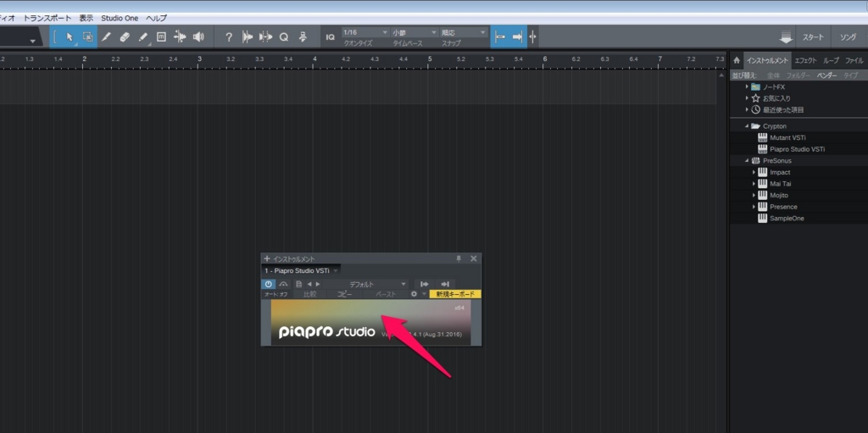Switch to the ループ browser tab
868x433 pixels.
(x=831, y=60)
